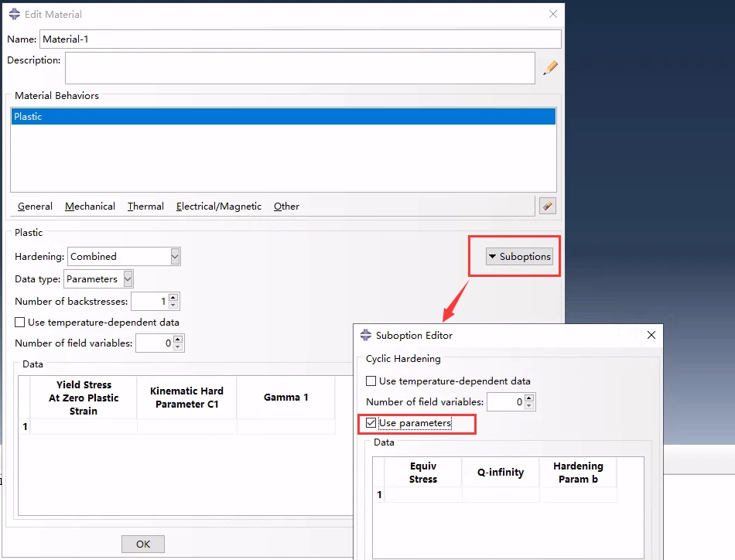Click the Yield Stress cell in row 1
Image resolution: width=735 pixels, height=560 pixels.
83,426
